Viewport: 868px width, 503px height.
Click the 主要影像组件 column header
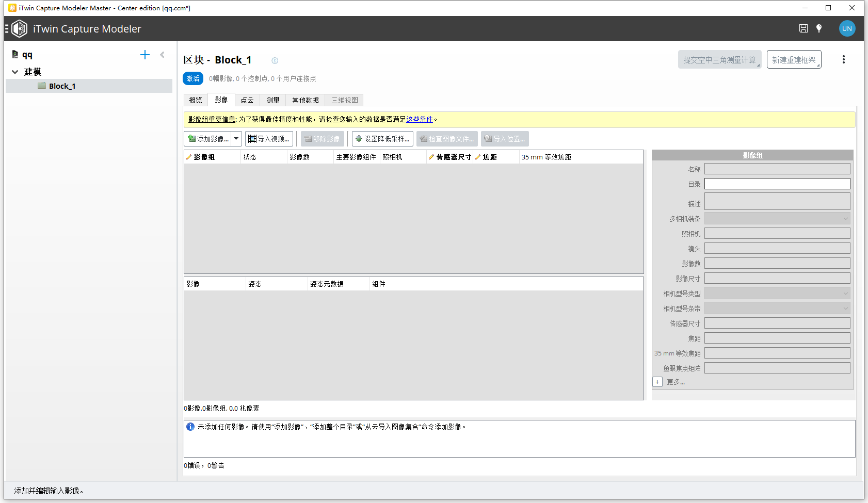[357, 157]
